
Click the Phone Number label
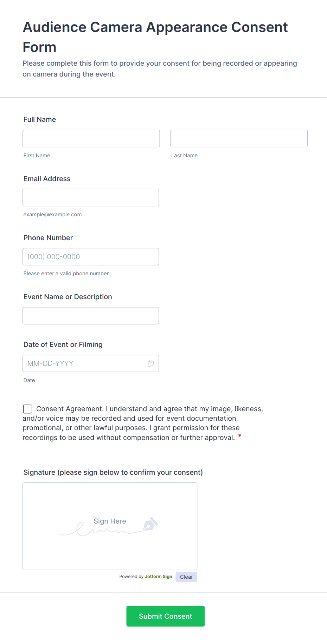tap(48, 238)
